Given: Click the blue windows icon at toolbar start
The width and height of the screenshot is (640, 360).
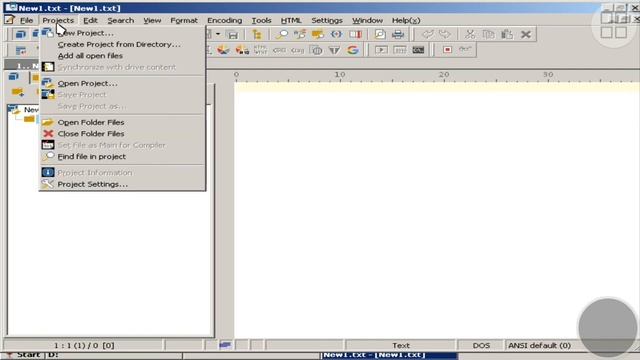Looking at the screenshot, I should [x=20, y=34].
